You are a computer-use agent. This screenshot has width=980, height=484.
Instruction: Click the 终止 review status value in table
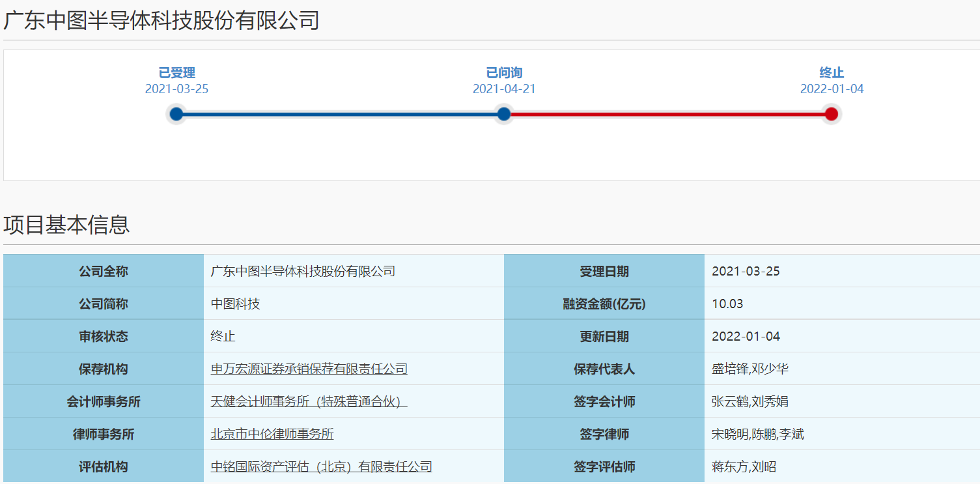pyautogui.click(x=223, y=336)
